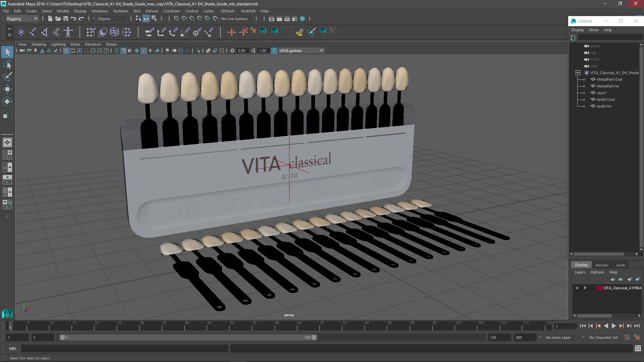The height and width of the screenshot is (362, 644).
Task: Open the Render Settings clapperboard icon
Action: 294,19
